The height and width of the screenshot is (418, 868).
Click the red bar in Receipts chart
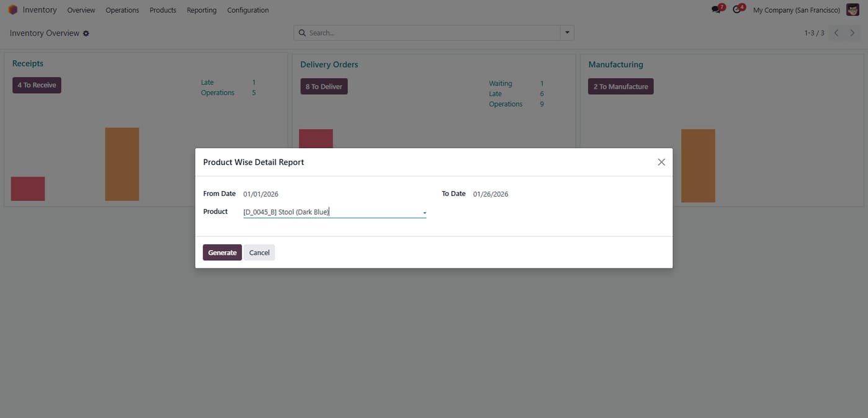pyautogui.click(x=28, y=189)
